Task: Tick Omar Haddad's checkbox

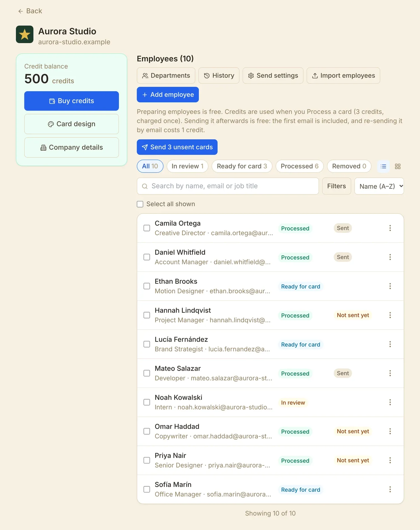Action: tap(147, 431)
